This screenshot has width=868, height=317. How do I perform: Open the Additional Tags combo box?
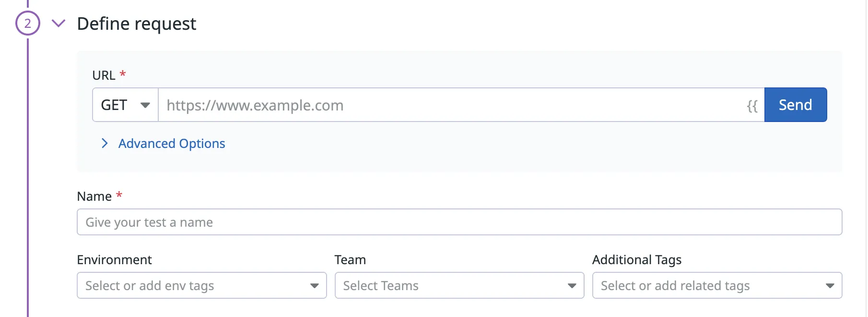(x=705, y=285)
